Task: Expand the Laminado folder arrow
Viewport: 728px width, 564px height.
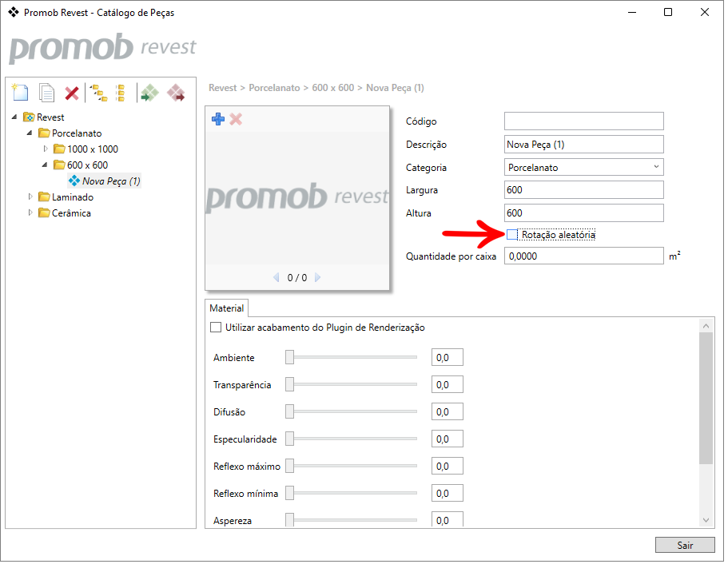Action: (x=30, y=197)
